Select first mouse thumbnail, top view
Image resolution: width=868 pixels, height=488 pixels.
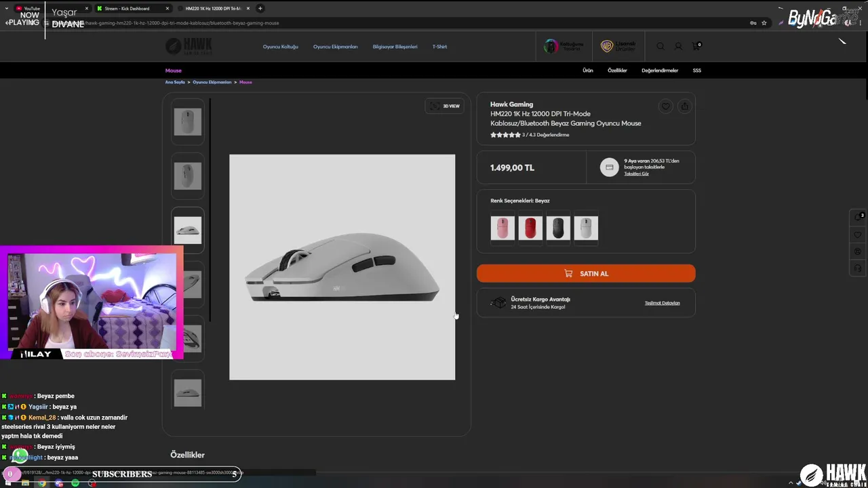pyautogui.click(x=187, y=122)
